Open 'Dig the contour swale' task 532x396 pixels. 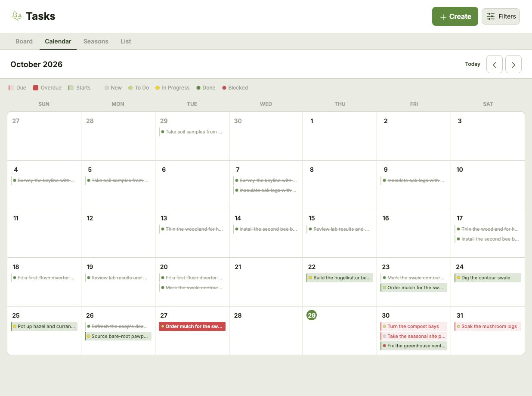point(488,278)
